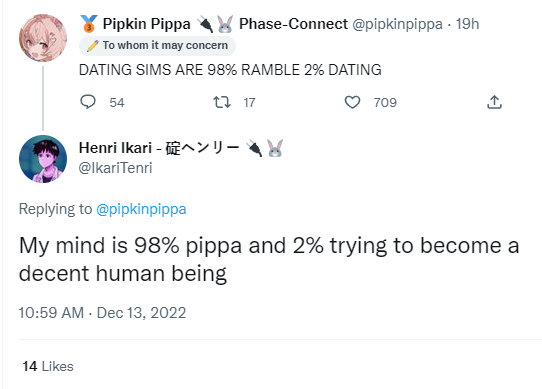Open the 10:59 AM Dec 13, 2022 timestamp
This screenshot has height=389, width=542.
click(102, 313)
